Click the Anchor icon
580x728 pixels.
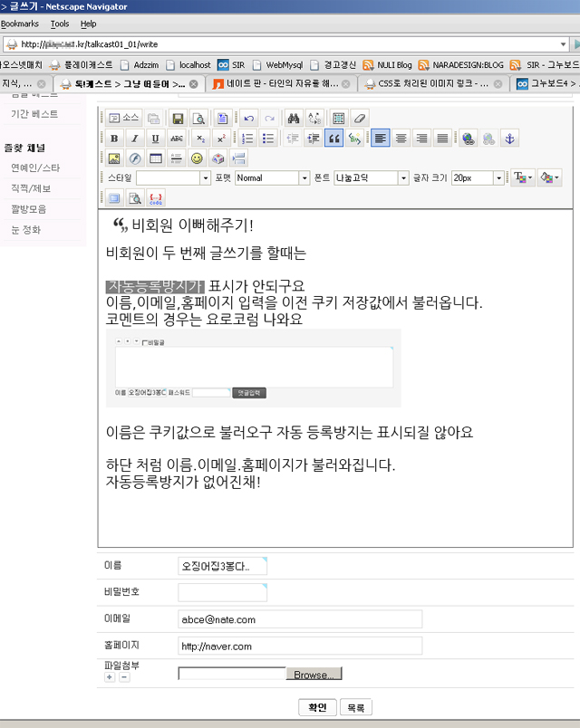(509, 139)
